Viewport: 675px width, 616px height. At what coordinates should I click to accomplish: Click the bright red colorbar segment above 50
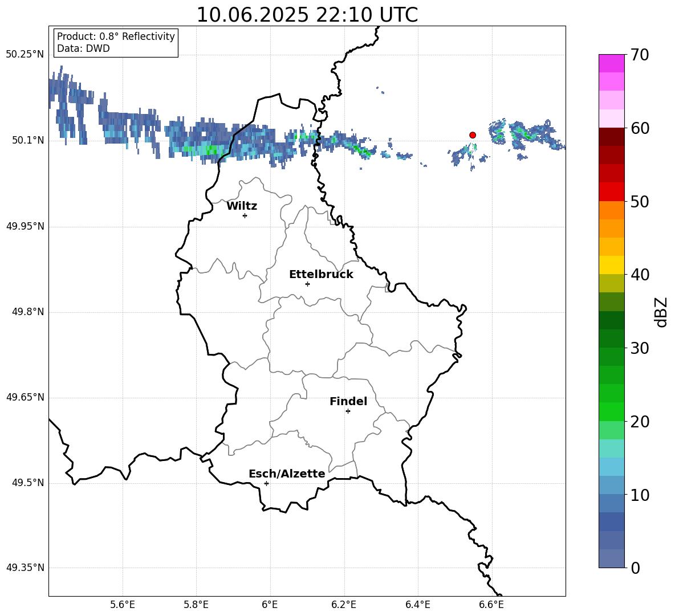pyautogui.click(x=611, y=192)
